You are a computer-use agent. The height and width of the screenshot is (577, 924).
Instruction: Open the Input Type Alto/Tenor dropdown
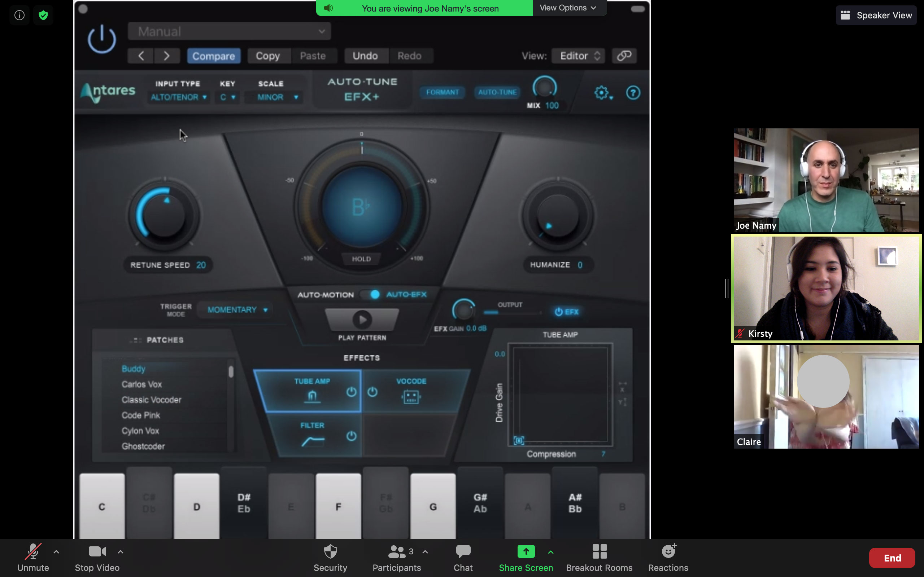click(178, 97)
